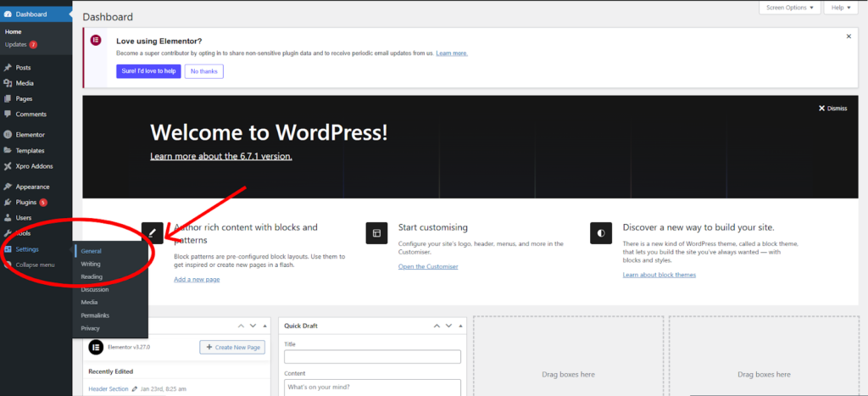Open the Customiser link

(427, 266)
